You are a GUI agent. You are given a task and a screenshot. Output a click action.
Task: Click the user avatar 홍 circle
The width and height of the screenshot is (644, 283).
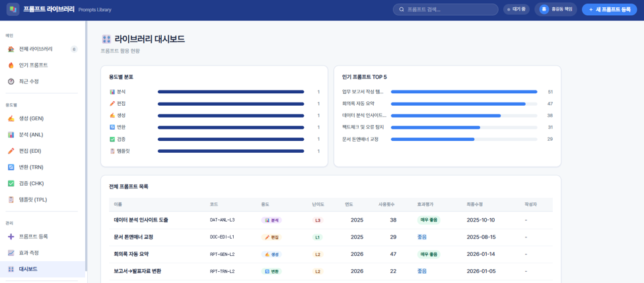pos(544,9)
